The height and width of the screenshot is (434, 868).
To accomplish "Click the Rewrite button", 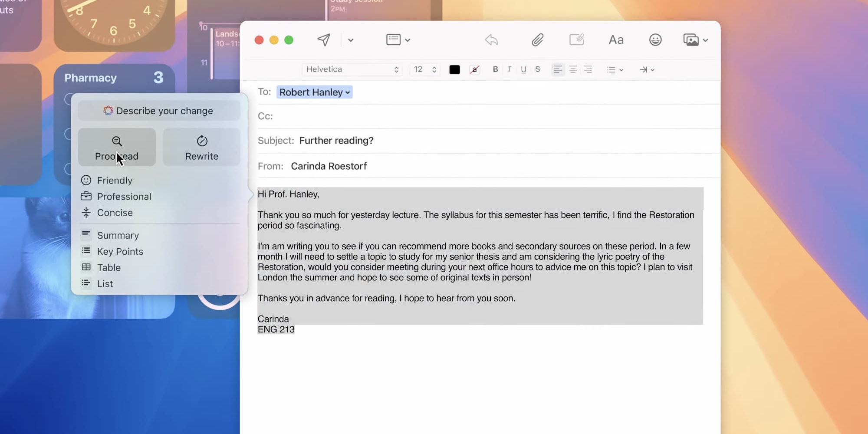I will [x=201, y=148].
